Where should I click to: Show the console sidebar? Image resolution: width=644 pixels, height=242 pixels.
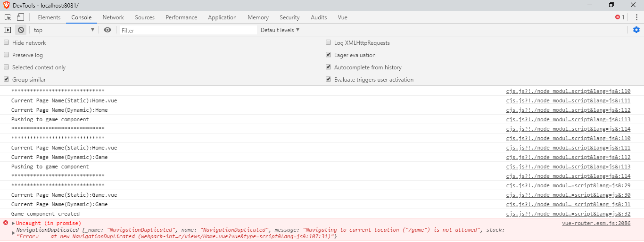pos(8,30)
